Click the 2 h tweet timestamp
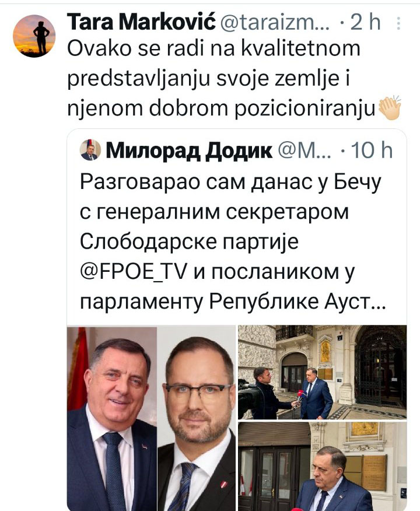 point(366,22)
